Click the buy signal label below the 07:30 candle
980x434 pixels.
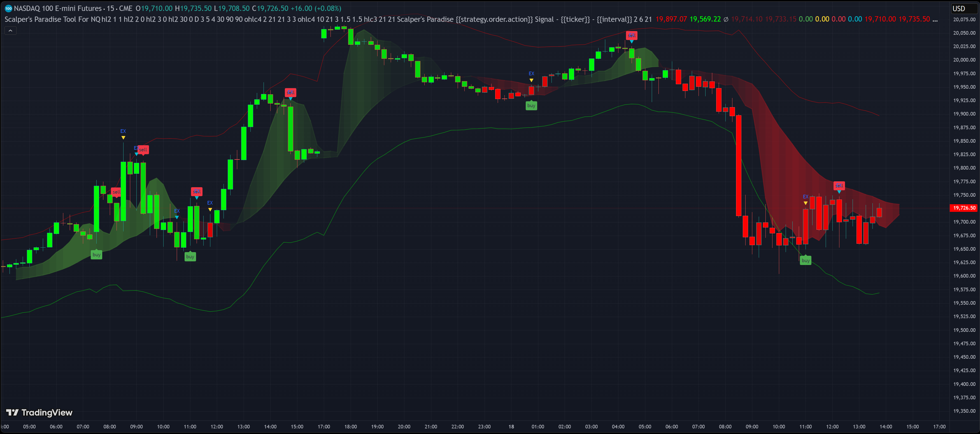pyautogui.click(x=97, y=255)
